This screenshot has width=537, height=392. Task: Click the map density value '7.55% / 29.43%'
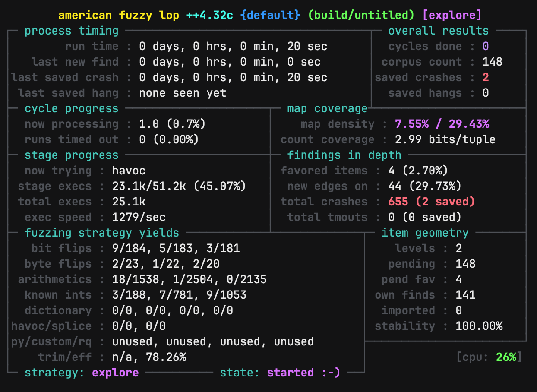442,124
